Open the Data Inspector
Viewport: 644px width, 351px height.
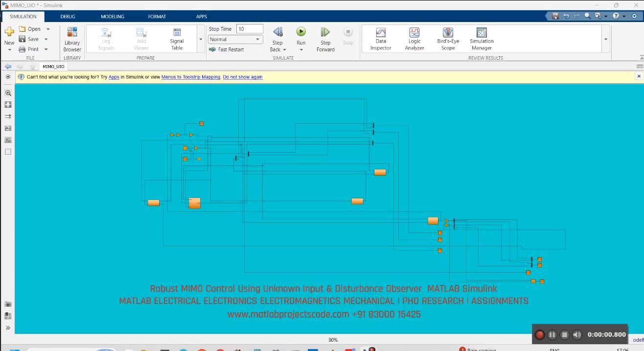(x=381, y=39)
